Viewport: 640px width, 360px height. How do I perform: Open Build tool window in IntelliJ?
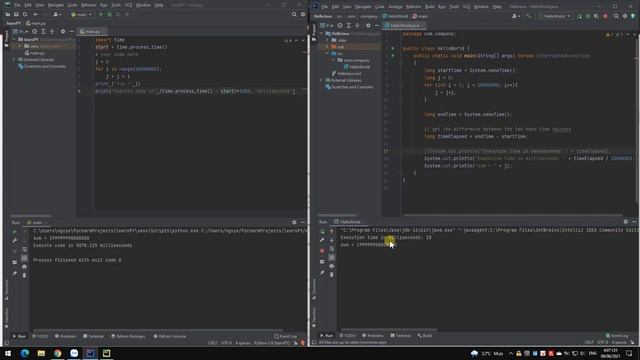(x=424, y=336)
